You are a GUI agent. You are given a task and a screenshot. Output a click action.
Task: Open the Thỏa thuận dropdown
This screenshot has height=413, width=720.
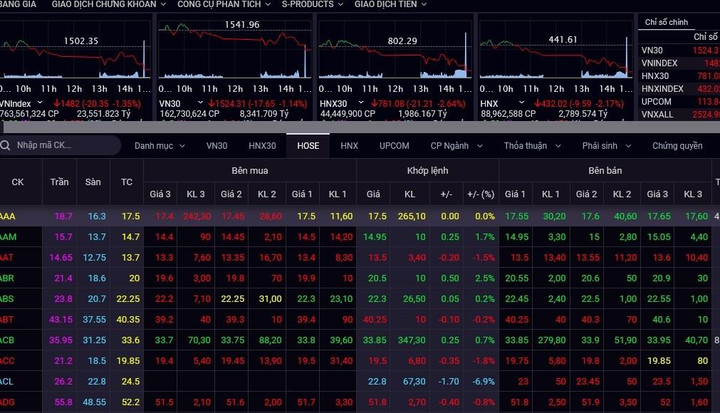pos(530,146)
